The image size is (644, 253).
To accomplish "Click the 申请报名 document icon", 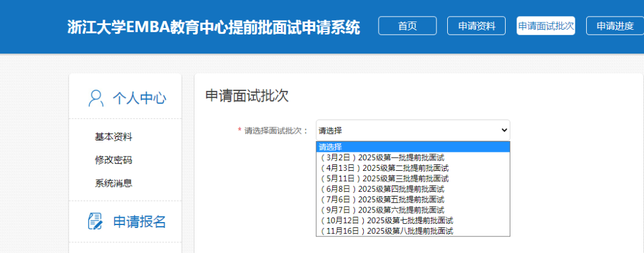I will (95, 221).
